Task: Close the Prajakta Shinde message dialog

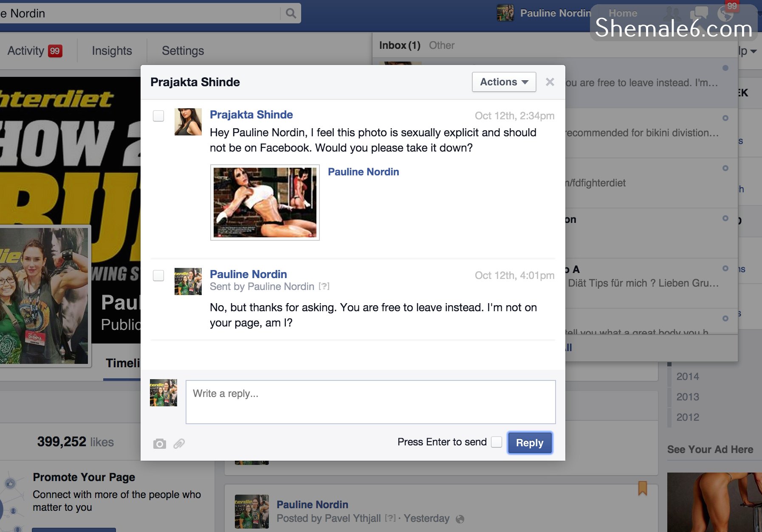Action: (550, 82)
